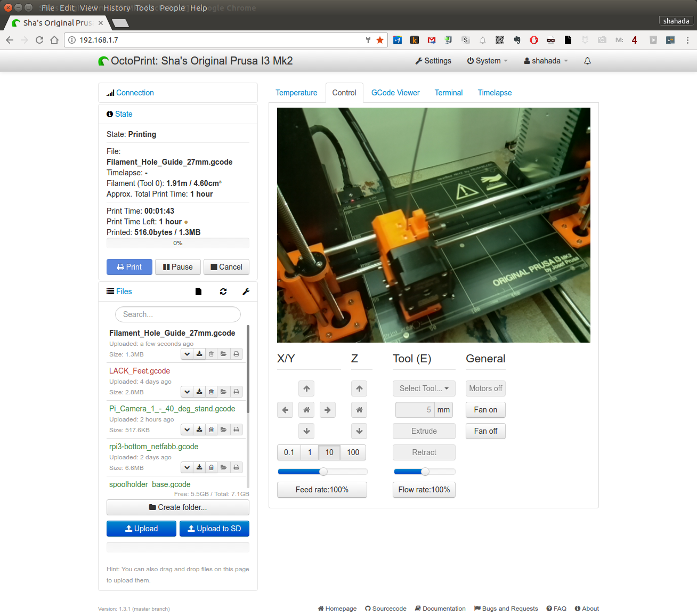Adjust the feed rate slider
697x616 pixels.
[x=322, y=472]
